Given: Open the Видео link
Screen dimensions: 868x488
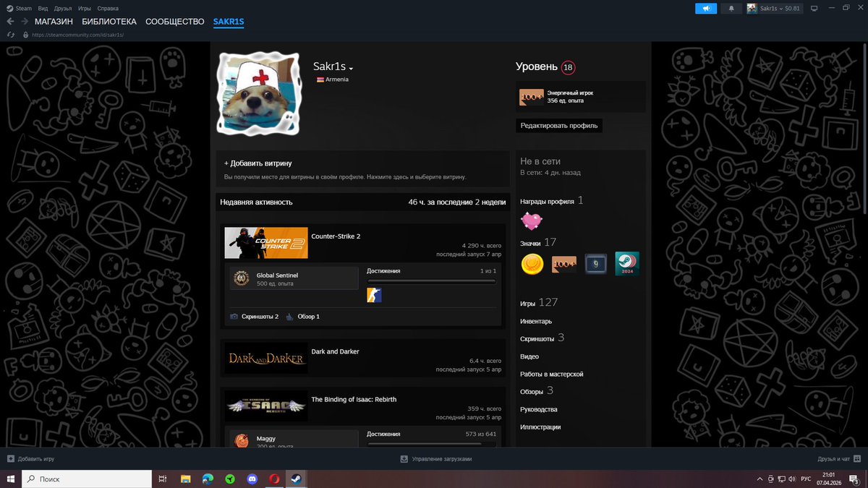Looking at the screenshot, I should click(529, 356).
